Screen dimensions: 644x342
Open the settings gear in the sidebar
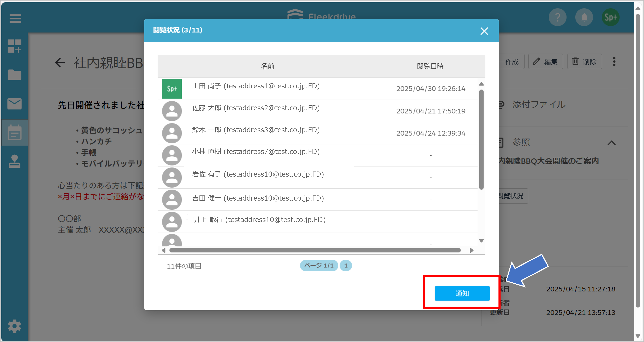point(14,326)
